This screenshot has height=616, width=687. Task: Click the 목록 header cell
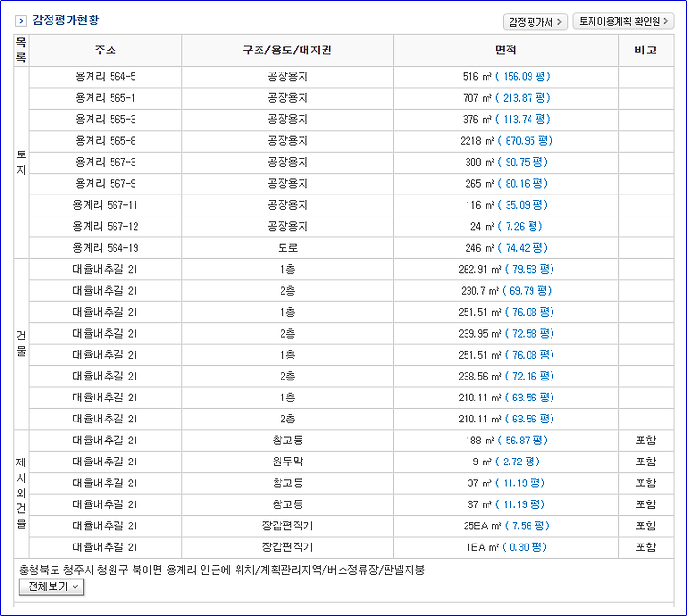[21, 50]
